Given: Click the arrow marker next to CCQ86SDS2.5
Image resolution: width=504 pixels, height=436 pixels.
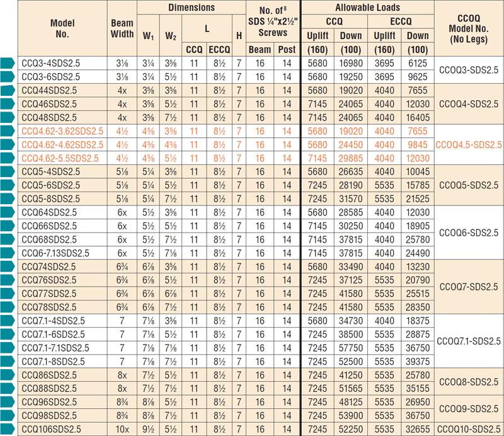Looking at the screenshot, I should pyautogui.click(x=6, y=375).
